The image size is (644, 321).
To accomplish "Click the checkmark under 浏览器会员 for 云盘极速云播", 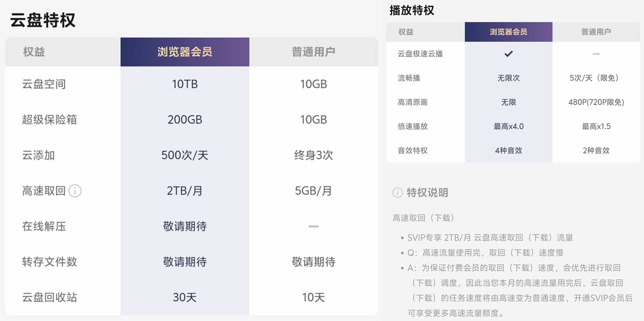I will click(509, 54).
